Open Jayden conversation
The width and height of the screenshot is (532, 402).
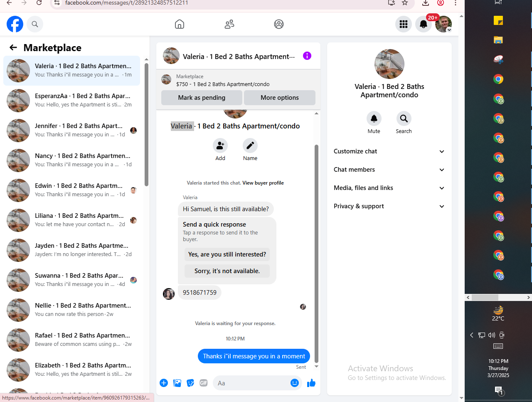[71, 250]
